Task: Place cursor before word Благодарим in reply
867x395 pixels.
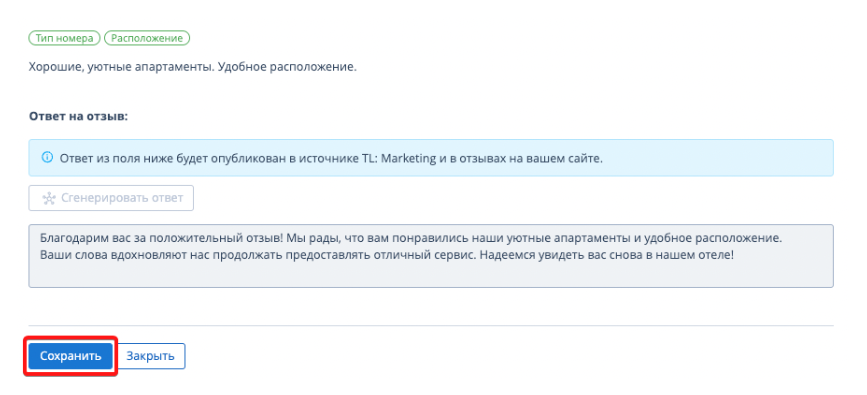Action: 40,240
